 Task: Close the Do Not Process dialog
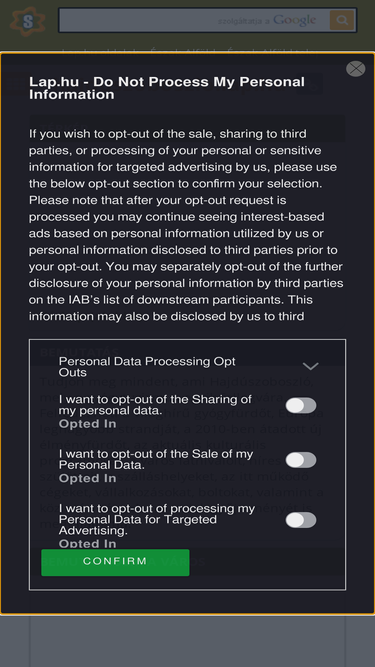click(x=355, y=69)
